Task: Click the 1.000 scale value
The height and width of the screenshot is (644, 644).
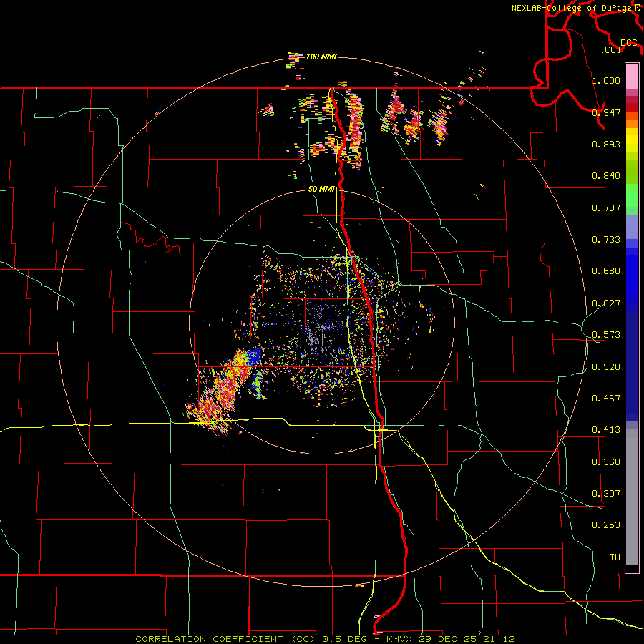Action: [x=606, y=80]
